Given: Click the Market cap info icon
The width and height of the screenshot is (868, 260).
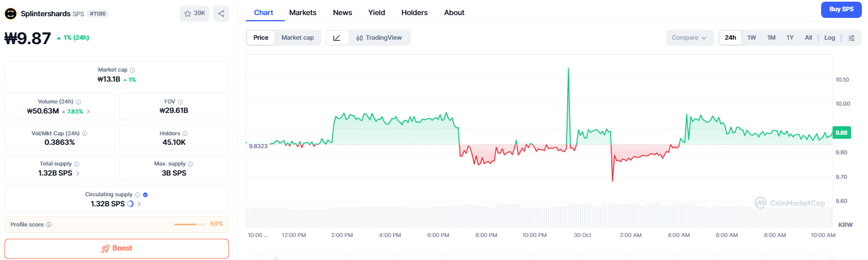Looking at the screenshot, I should [x=132, y=70].
